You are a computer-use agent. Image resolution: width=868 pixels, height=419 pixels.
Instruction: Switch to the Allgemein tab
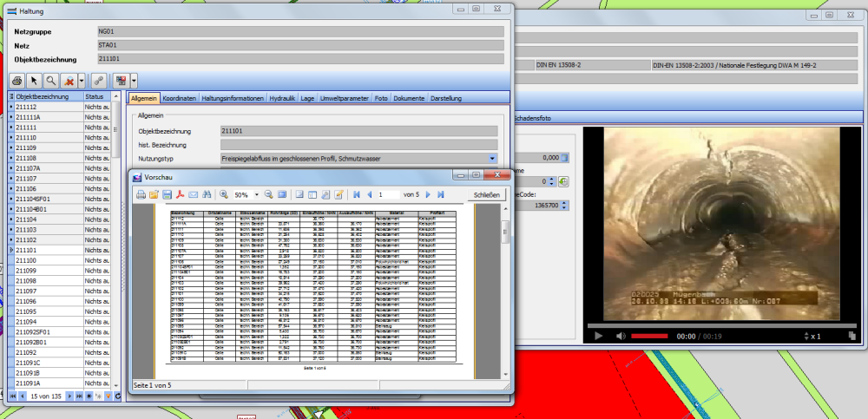pos(144,98)
